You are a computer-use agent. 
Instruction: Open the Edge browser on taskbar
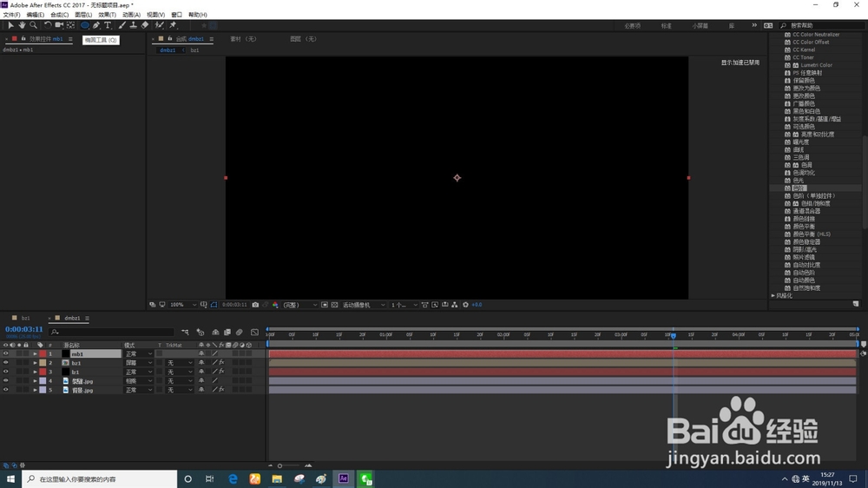point(233,479)
